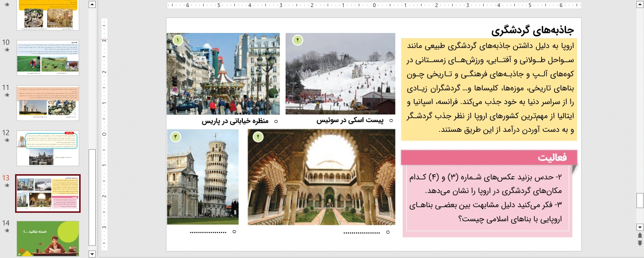
Task: Click inside the yellow paragraph text box
Action: click(x=489, y=89)
